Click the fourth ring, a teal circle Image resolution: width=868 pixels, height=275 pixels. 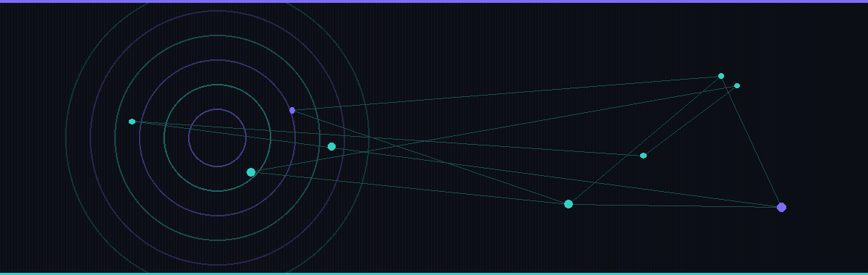(x=218, y=35)
